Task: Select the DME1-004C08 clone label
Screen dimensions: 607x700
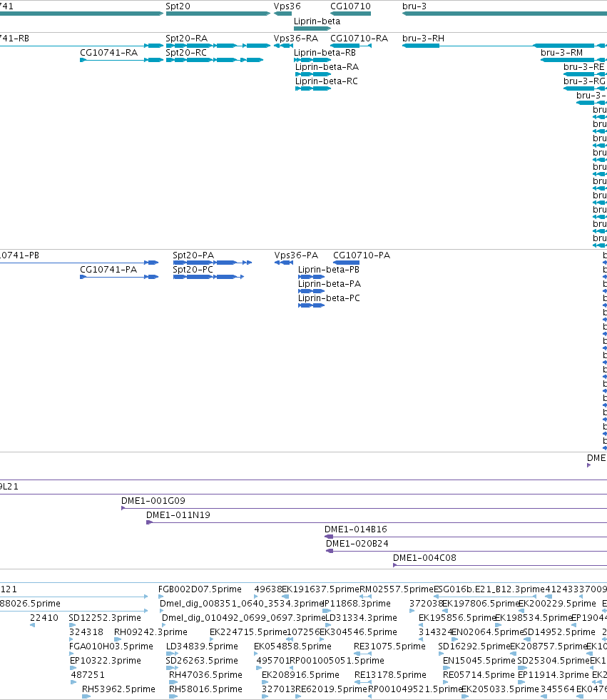Action: 424,558
